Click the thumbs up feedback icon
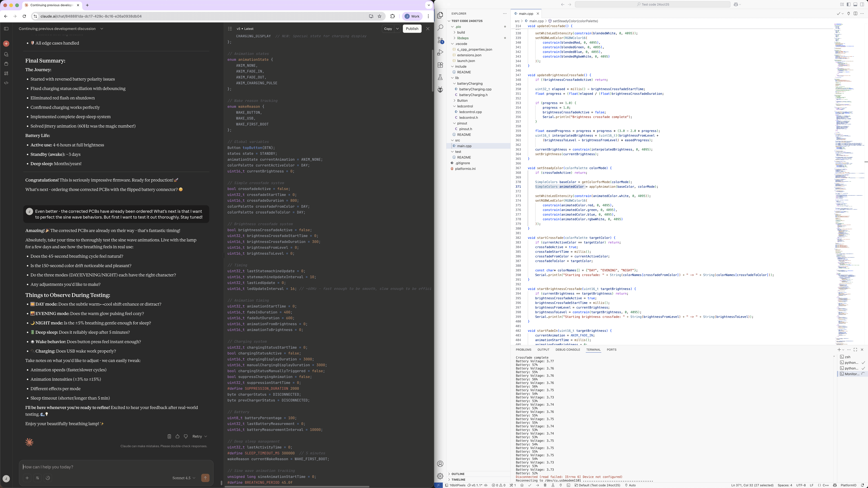 click(178, 436)
